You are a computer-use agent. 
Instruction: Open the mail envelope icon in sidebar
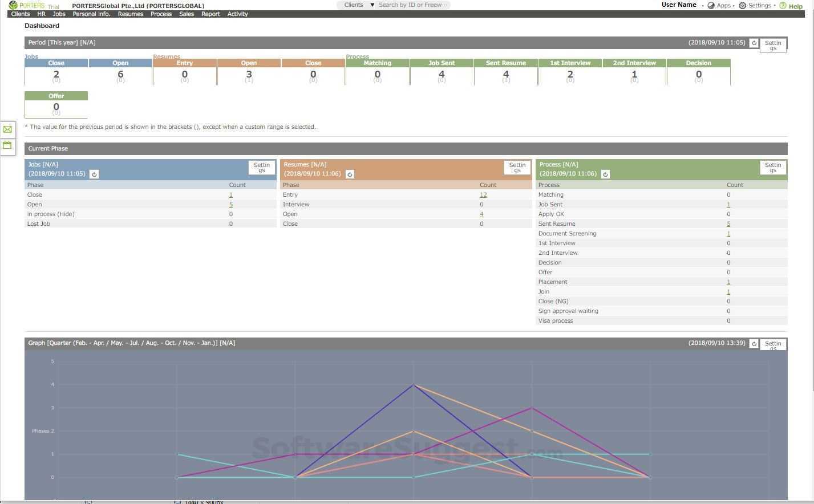pos(7,129)
